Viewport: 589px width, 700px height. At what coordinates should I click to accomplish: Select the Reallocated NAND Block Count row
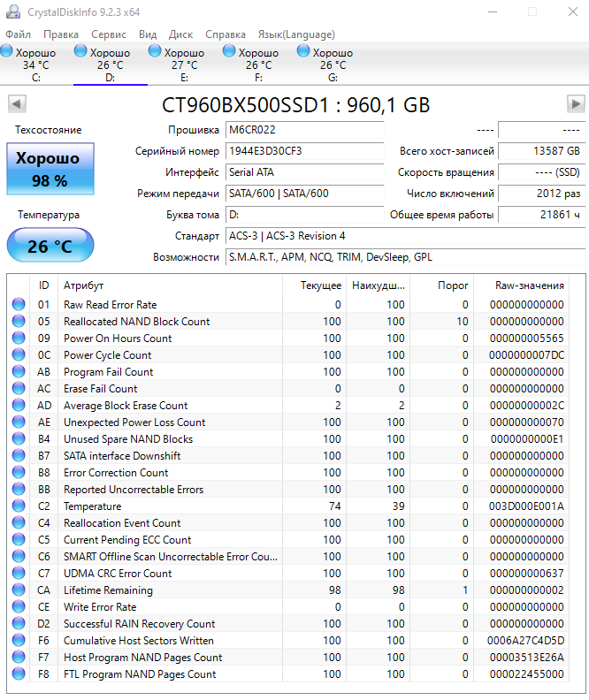pyautogui.click(x=137, y=322)
